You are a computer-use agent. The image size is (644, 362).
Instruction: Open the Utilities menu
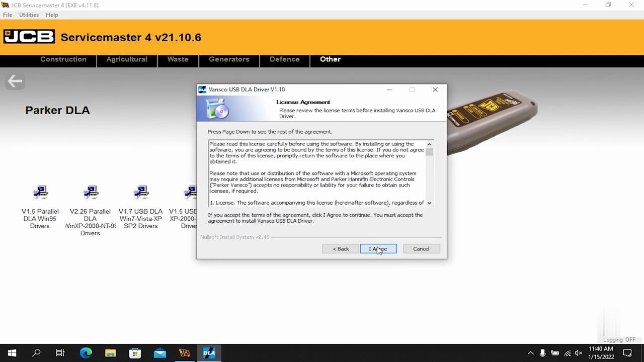click(x=29, y=15)
